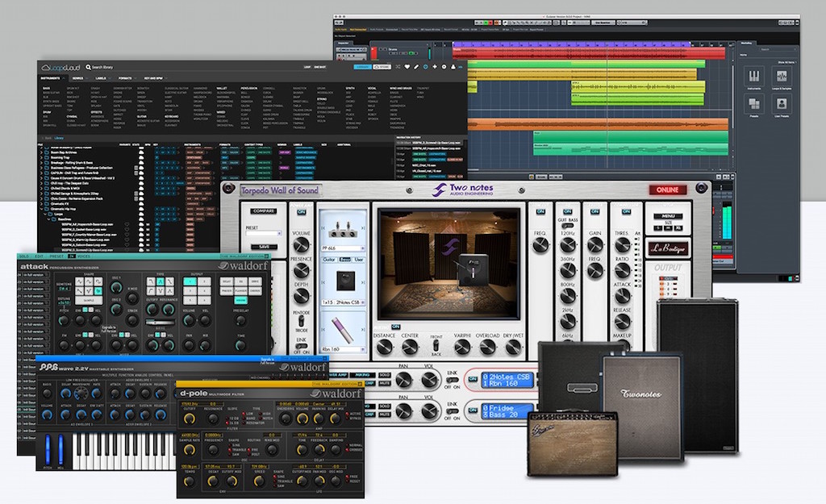The image size is (826, 504).
Task: Click the speaker cabinet thumbnail in Torpedo
Action: click(345, 281)
